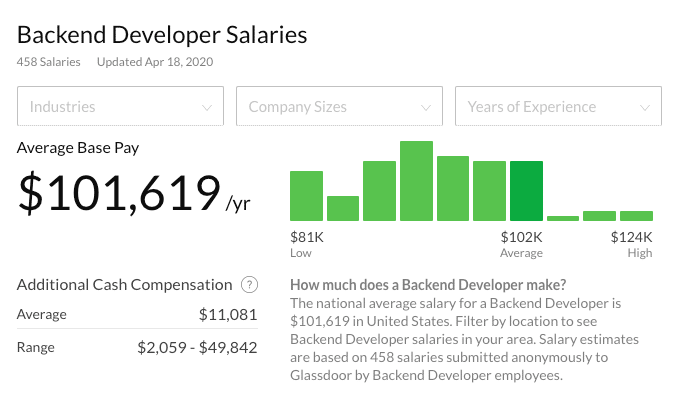The width and height of the screenshot is (677, 398).
Task: Click the $101,619 average base pay figure
Action: [119, 193]
